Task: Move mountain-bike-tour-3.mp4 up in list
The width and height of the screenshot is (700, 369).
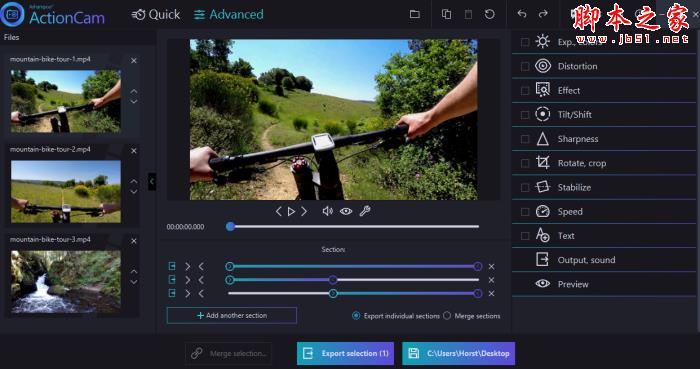Action: click(134, 271)
